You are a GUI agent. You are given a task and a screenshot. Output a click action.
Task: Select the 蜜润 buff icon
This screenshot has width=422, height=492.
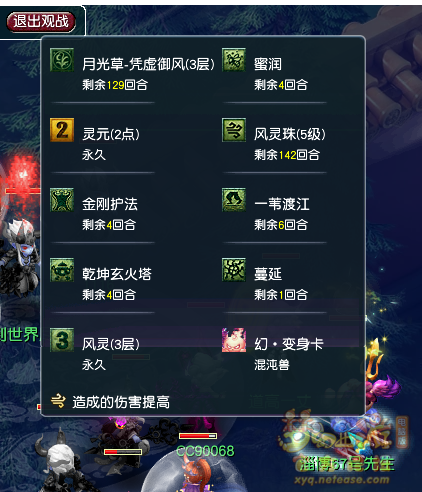tap(234, 60)
